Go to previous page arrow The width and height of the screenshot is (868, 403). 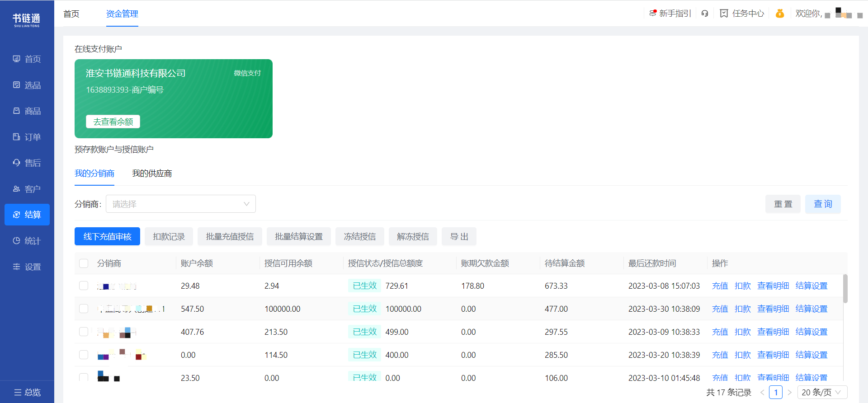pos(762,392)
